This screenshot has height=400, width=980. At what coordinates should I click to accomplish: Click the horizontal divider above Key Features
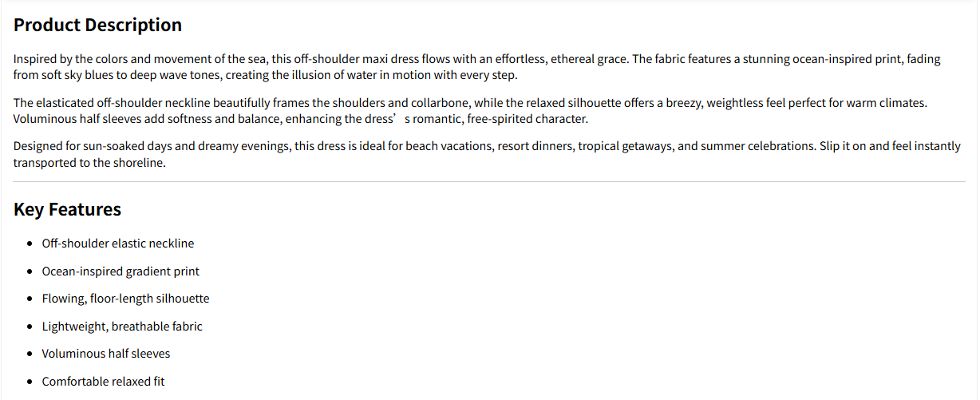tap(489, 182)
